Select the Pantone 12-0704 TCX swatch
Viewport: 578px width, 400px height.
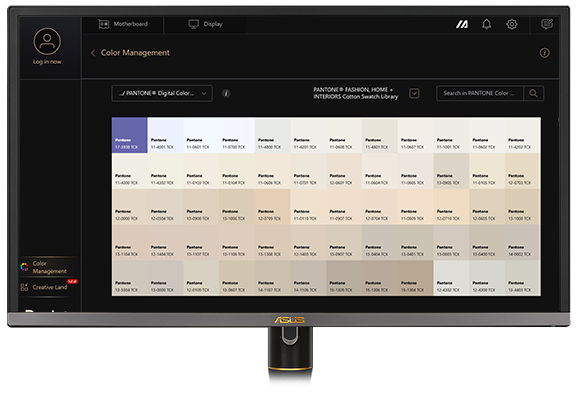[380, 207]
